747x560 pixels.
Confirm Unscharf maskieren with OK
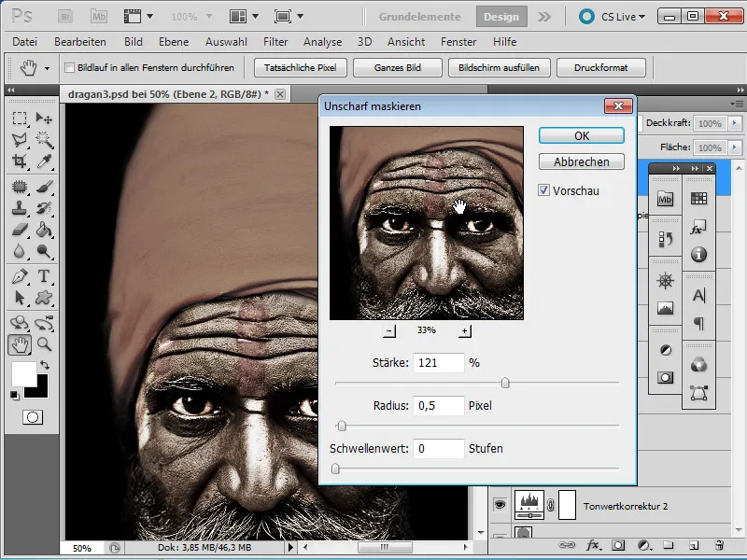[581, 135]
